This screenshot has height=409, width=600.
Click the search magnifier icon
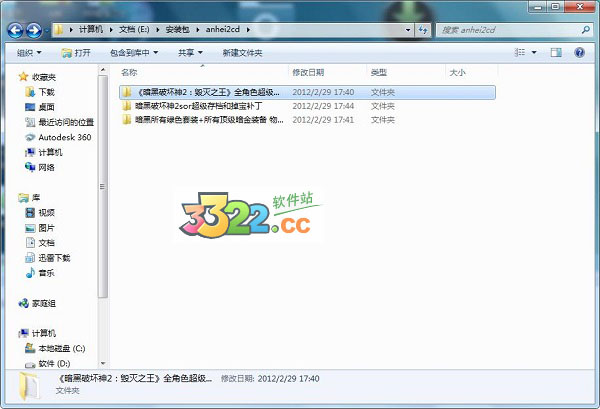pyautogui.click(x=585, y=30)
